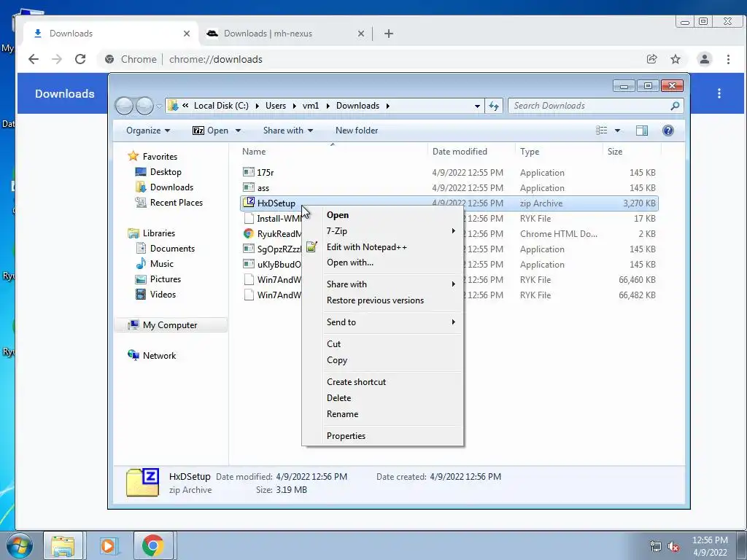Toggle the preview pane icon
Viewport: 747px width, 560px height.
pyautogui.click(x=642, y=131)
